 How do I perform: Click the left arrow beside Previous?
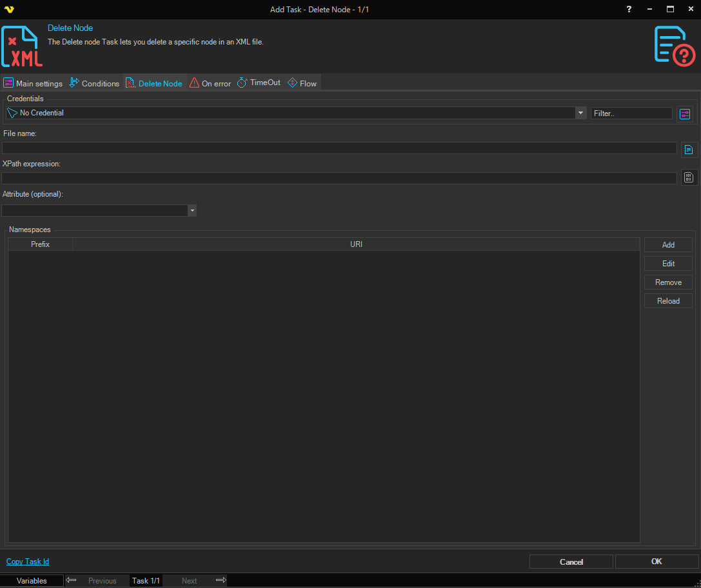[71, 580]
